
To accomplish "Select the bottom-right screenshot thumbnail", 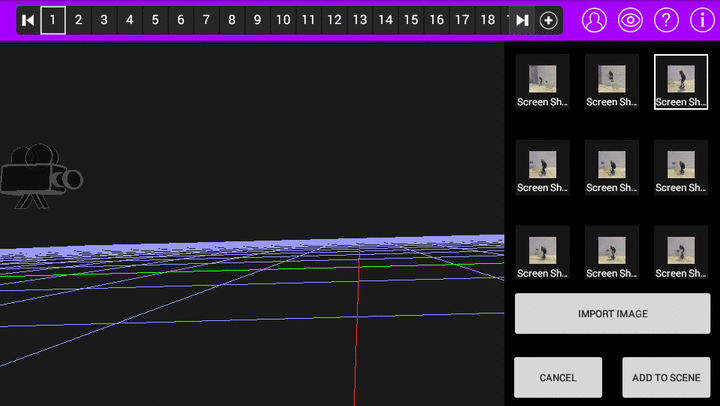I will click(x=681, y=253).
